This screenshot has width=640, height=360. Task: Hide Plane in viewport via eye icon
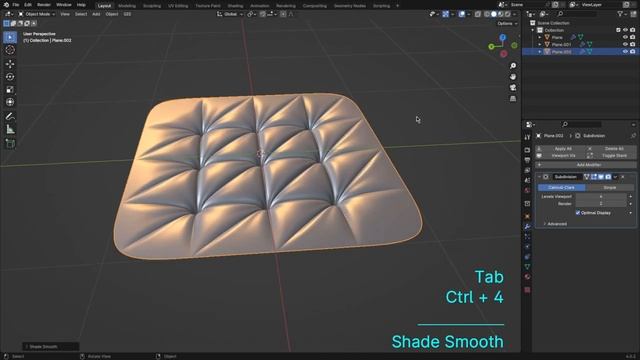coord(625,37)
